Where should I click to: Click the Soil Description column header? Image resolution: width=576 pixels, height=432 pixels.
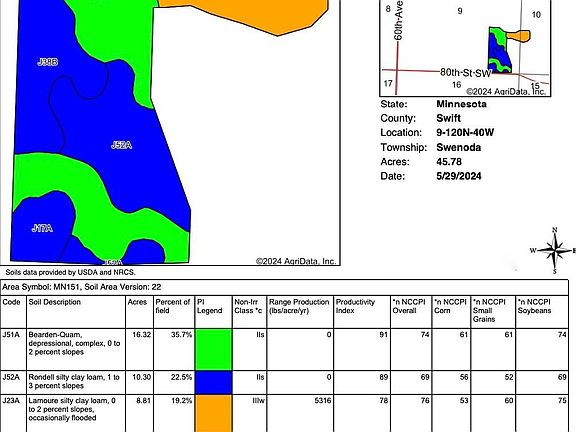click(55, 302)
